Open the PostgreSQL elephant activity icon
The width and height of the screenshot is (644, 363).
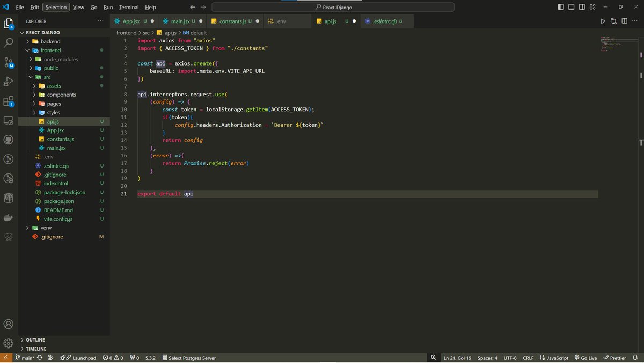point(9,198)
